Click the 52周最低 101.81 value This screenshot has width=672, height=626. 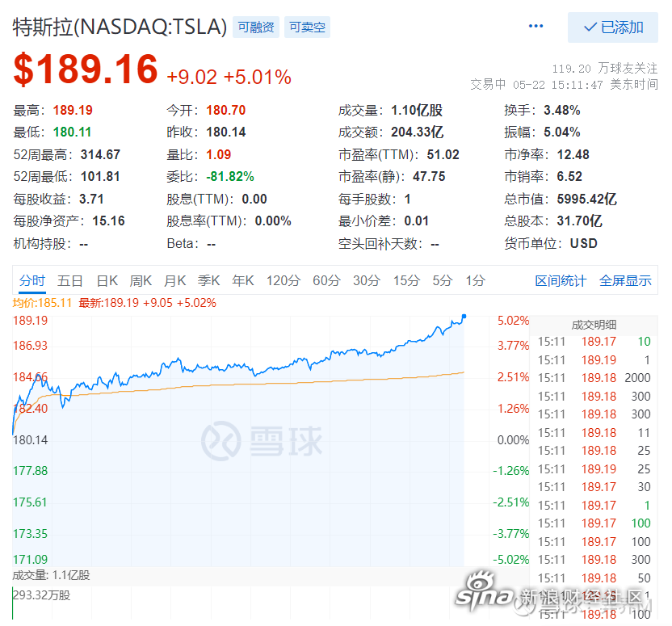pos(100,177)
